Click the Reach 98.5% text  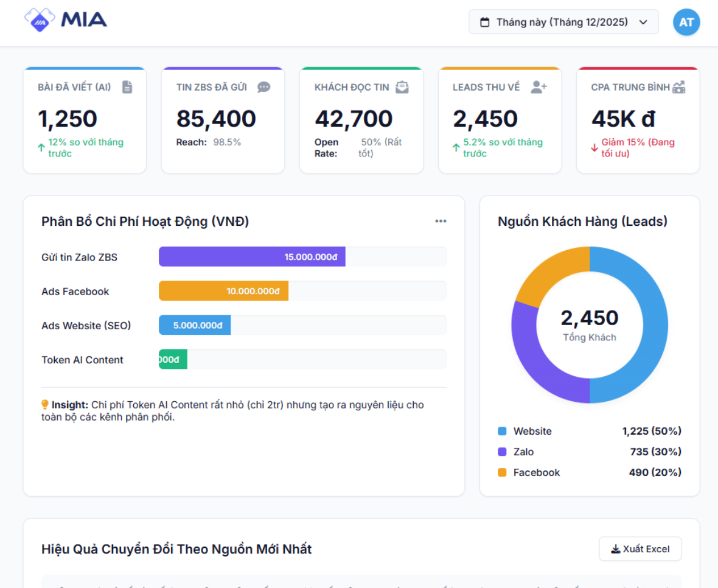click(208, 142)
